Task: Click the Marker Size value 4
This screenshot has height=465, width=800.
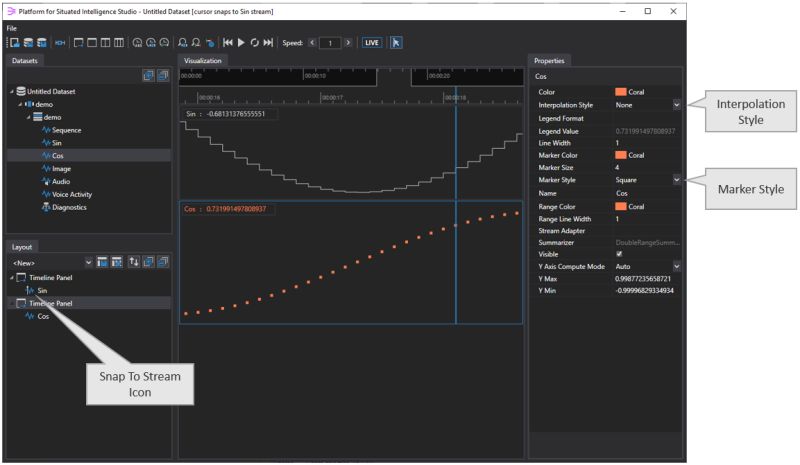Action: tap(617, 168)
